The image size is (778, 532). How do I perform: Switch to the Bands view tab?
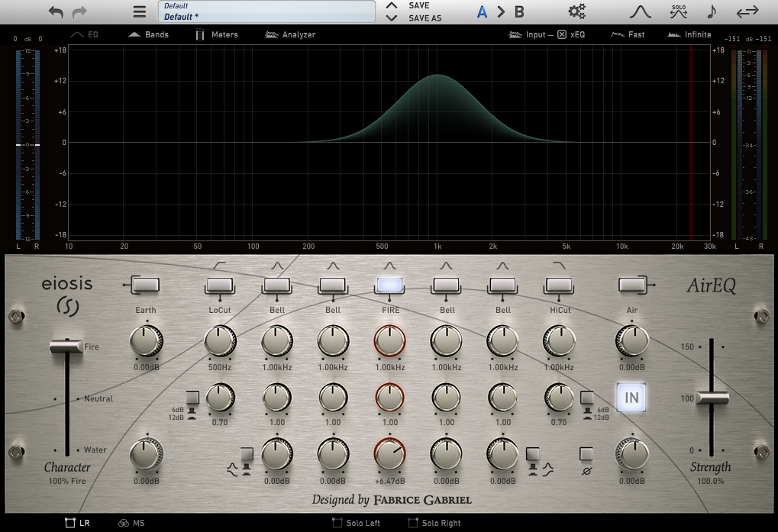tap(148, 34)
